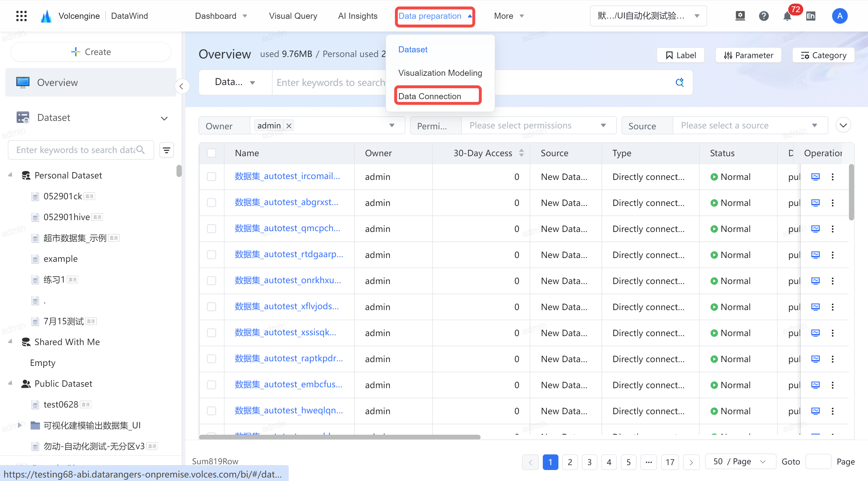
Task: Remove the admin owner filter tag
Action: 289,126
